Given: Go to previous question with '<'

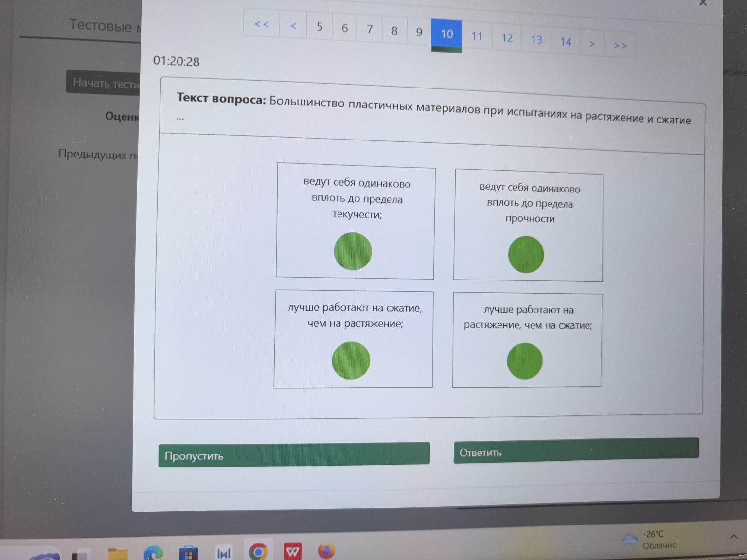Looking at the screenshot, I should 293,26.
